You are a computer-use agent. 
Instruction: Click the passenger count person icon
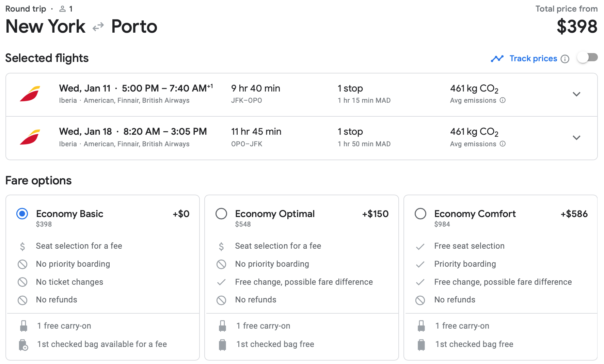pos(62,9)
